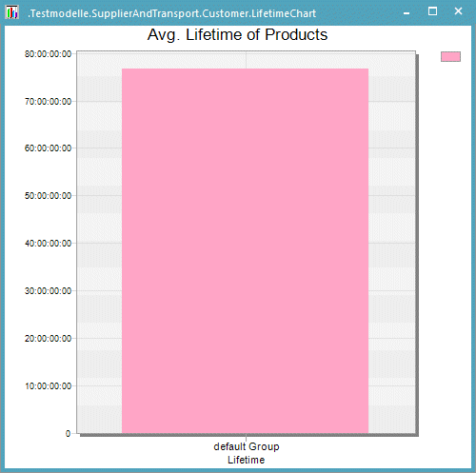Click the 10:00:00:00 axis label
The image size is (476, 473).
click(49, 386)
